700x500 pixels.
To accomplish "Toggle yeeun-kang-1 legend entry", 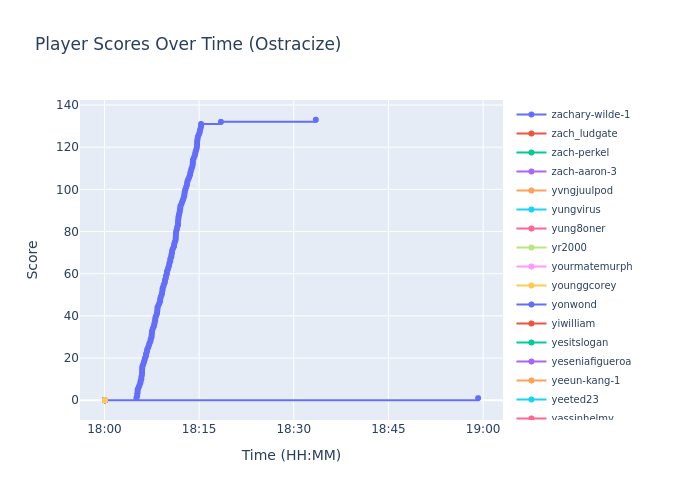I will (585, 381).
